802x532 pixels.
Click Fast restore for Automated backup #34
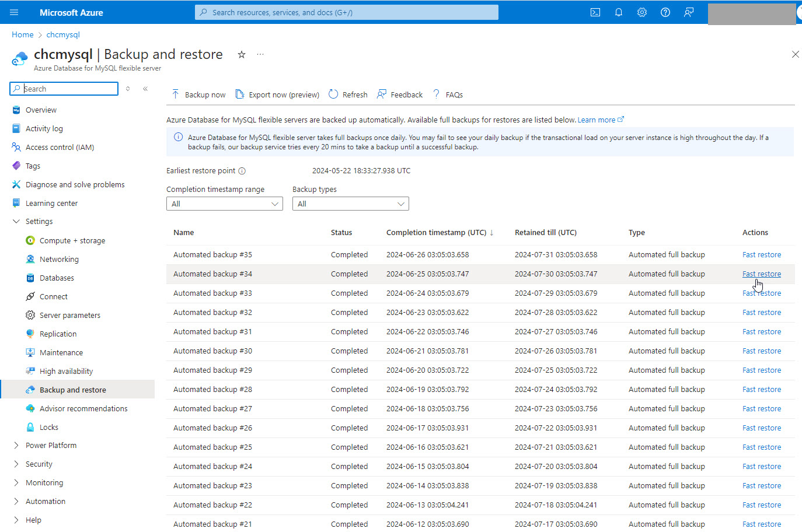point(762,274)
